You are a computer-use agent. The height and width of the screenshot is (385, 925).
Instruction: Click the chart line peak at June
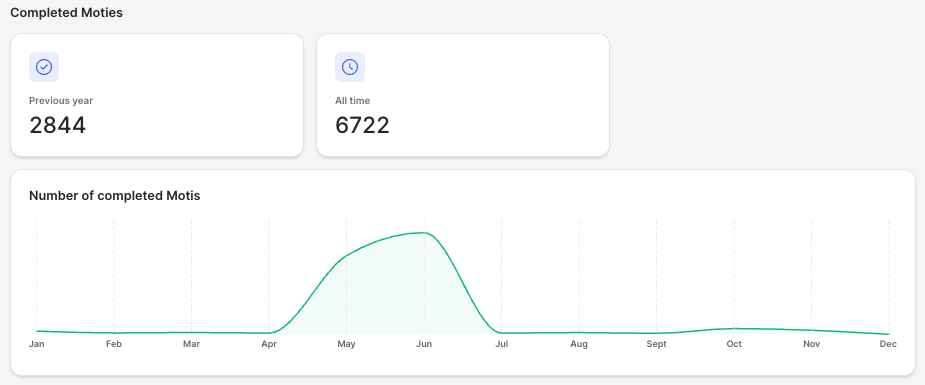point(424,233)
